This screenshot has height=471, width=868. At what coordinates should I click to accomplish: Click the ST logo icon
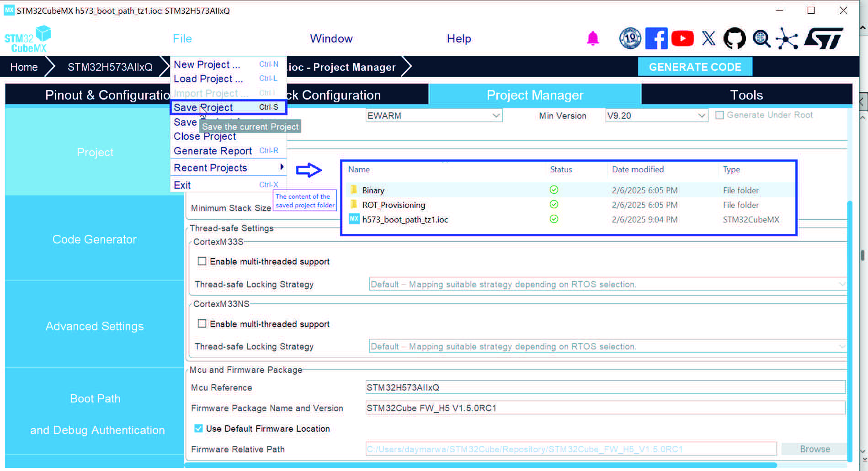tap(824, 38)
